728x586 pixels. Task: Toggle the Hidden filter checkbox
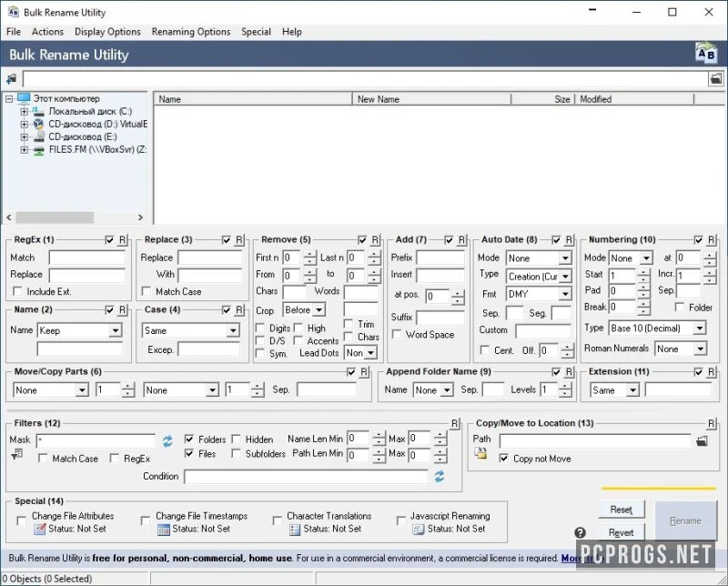pos(236,439)
